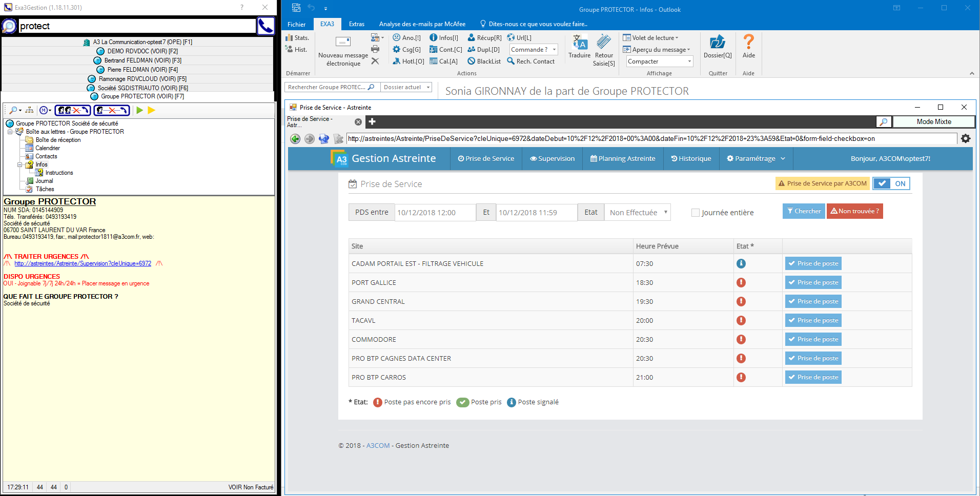
Task: Click the Non trouvée ? button
Action: pyautogui.click(x=854, y=211)
